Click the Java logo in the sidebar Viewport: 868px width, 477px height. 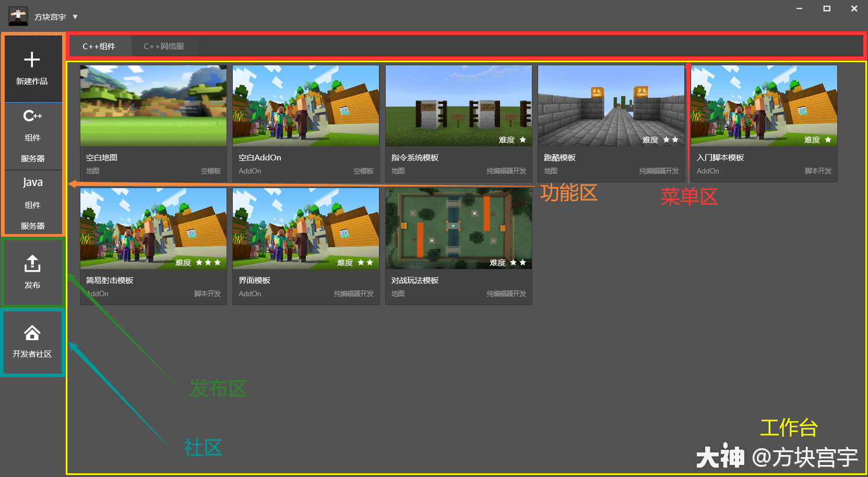click(x=32, y=182)
